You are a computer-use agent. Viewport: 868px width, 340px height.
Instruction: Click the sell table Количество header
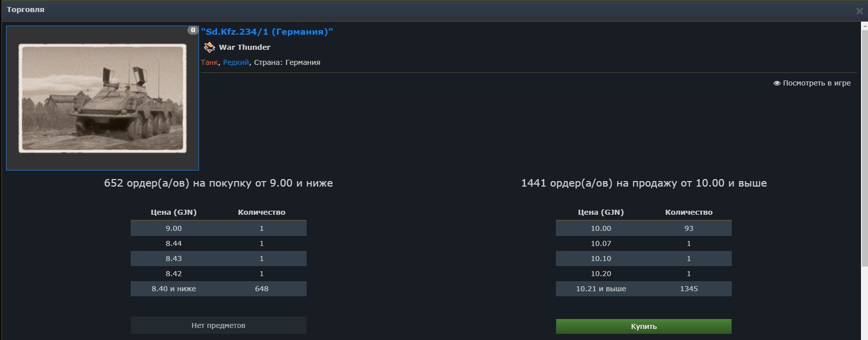689,212
